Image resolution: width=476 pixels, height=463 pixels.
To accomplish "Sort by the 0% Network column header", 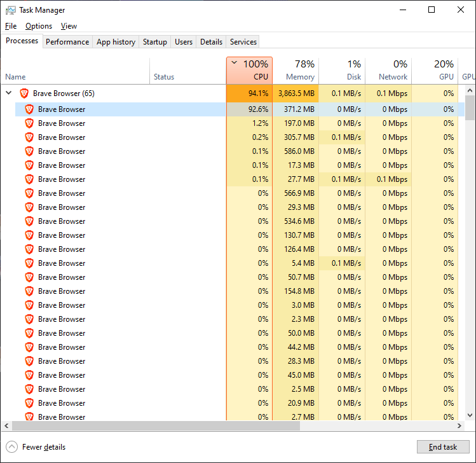I will [388, 71].
